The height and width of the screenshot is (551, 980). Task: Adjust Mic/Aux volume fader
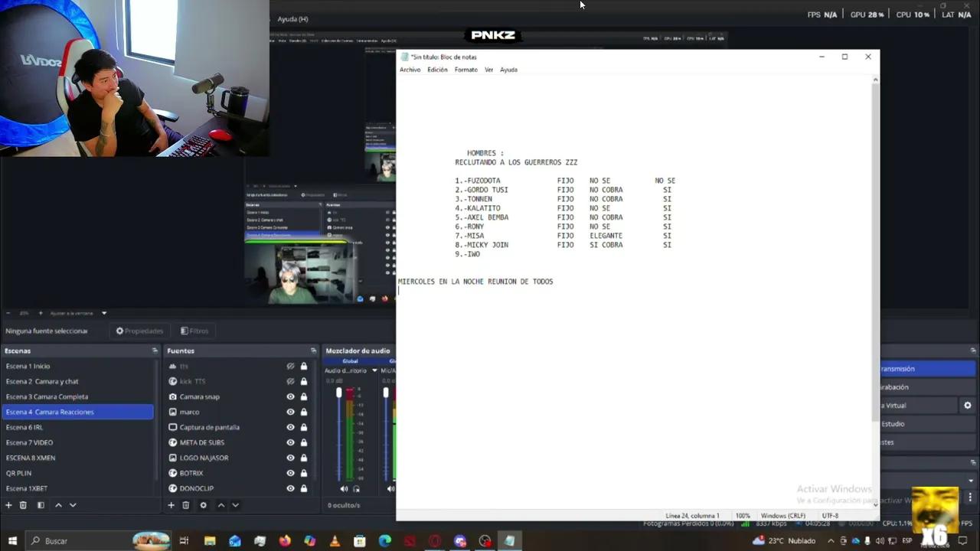[x=386, y=393]
